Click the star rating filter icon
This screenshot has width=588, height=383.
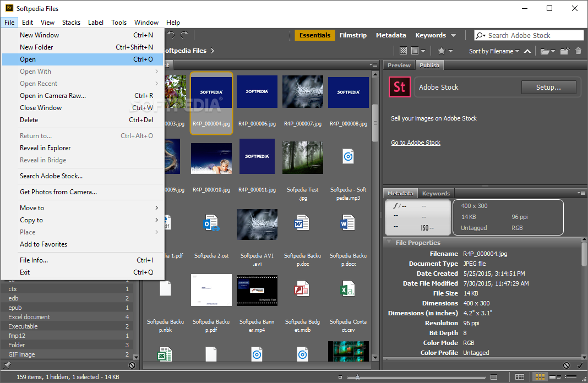click(442, 51)
